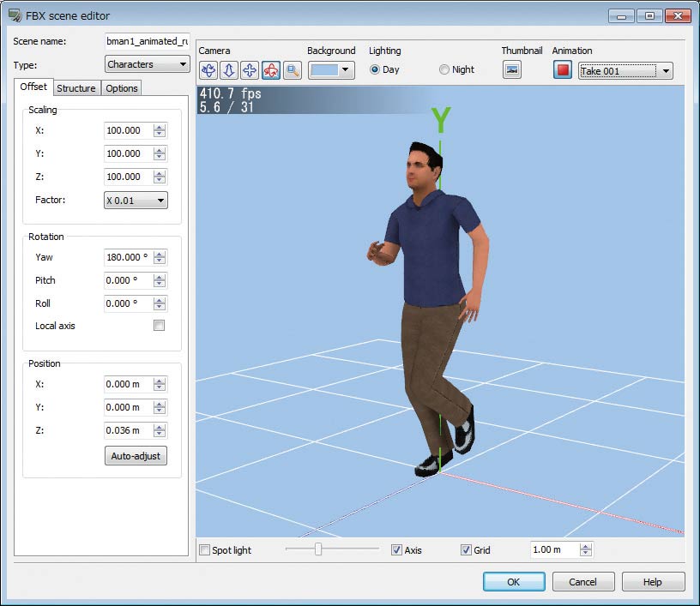Screen dimensions: 700x606
Task: Click the Thumbnail capture icon
Action: [x=512, y=70]
